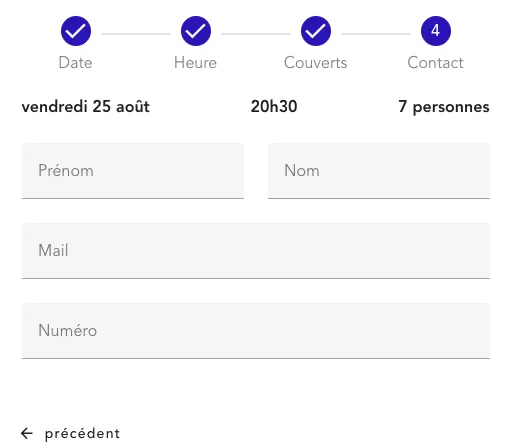512x446 pixels.
Task: Click progress line between Couverts and Contact
Action: point(376,34)
